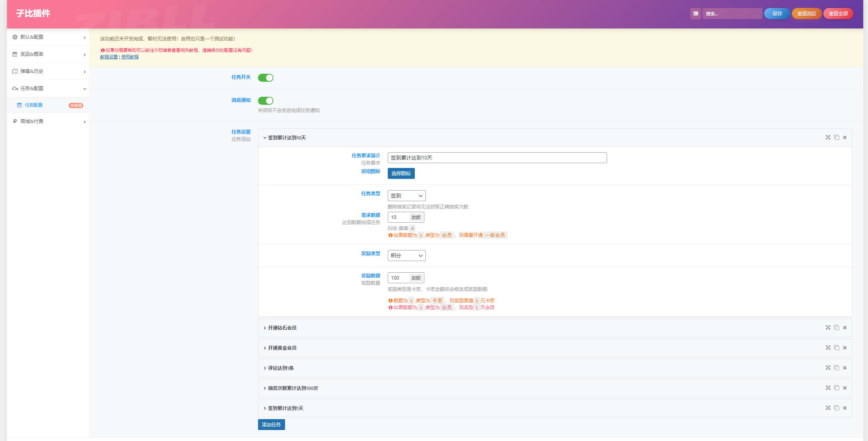Duplicate the 开通钻石会员 task using the clone icon
Image resolution: width=868 pixels, height=441 pixels.
[x=836, y=327]
